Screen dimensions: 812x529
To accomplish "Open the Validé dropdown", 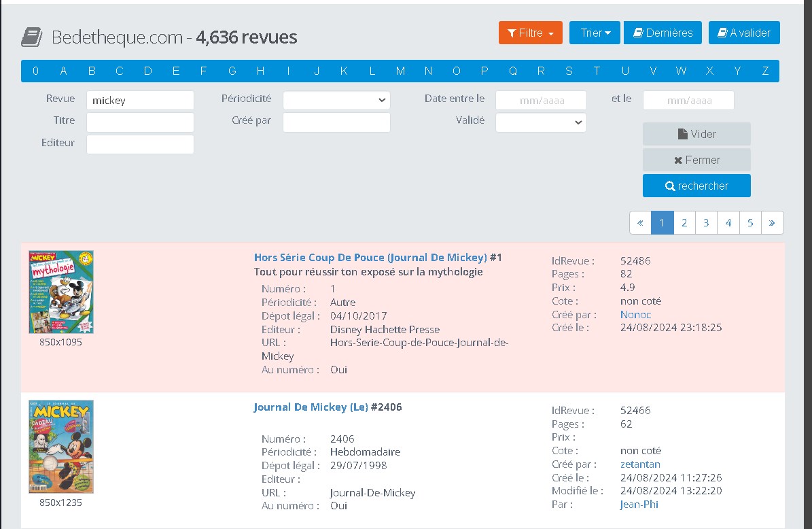I will click(541, 122).
